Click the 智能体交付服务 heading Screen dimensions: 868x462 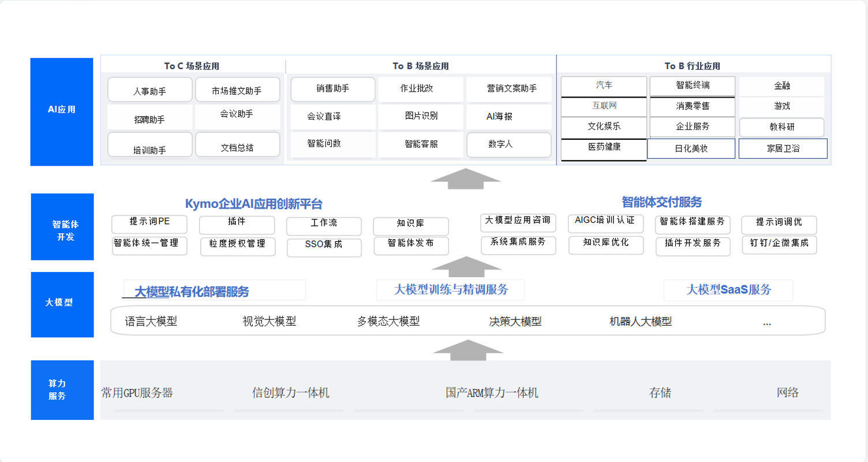[x=661, y=202]
